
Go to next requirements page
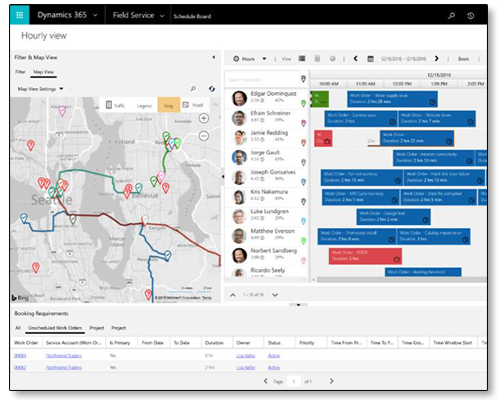pyautogui.click(x=331, y=381)
